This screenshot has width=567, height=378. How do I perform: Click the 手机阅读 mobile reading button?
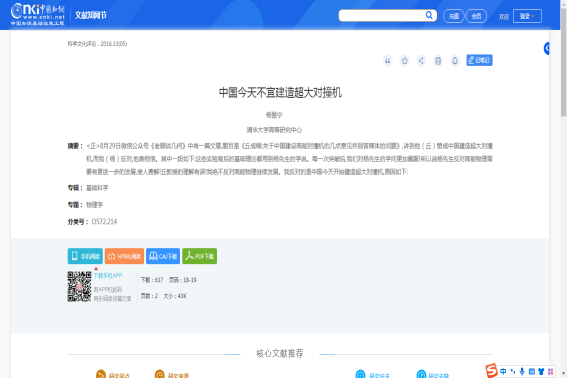pos(85,256)
